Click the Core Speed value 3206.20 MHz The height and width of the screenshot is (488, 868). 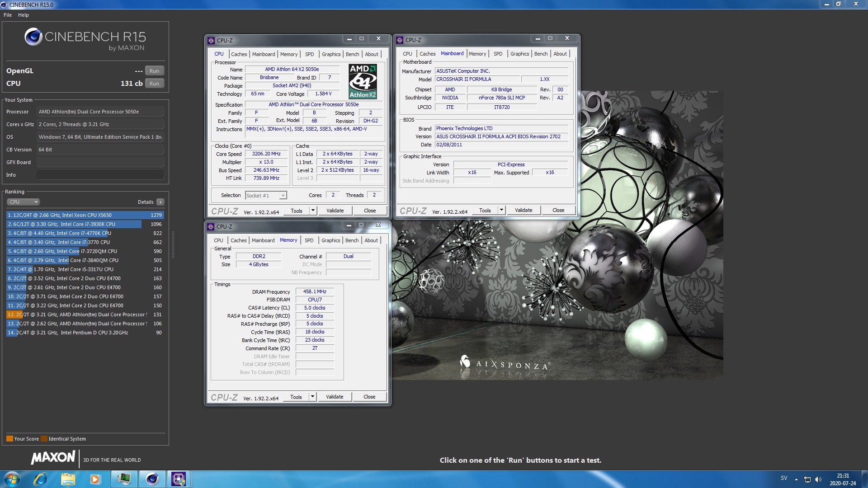[266, 154]
